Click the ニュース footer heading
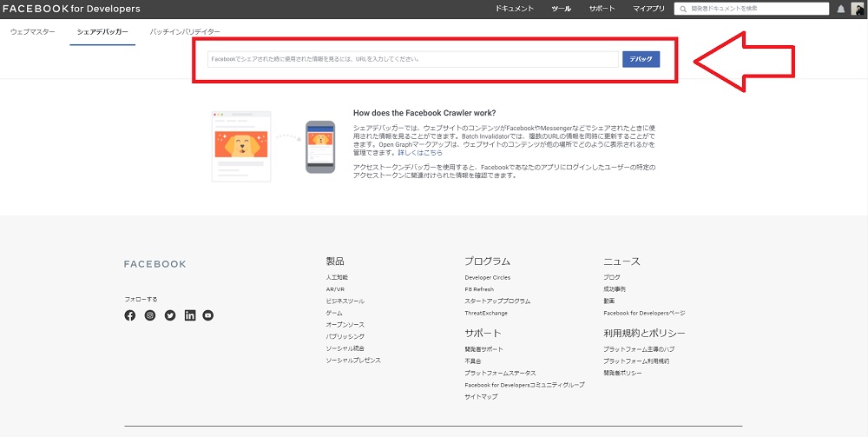This screenshot has height=437, width=868. click(621, 262)
